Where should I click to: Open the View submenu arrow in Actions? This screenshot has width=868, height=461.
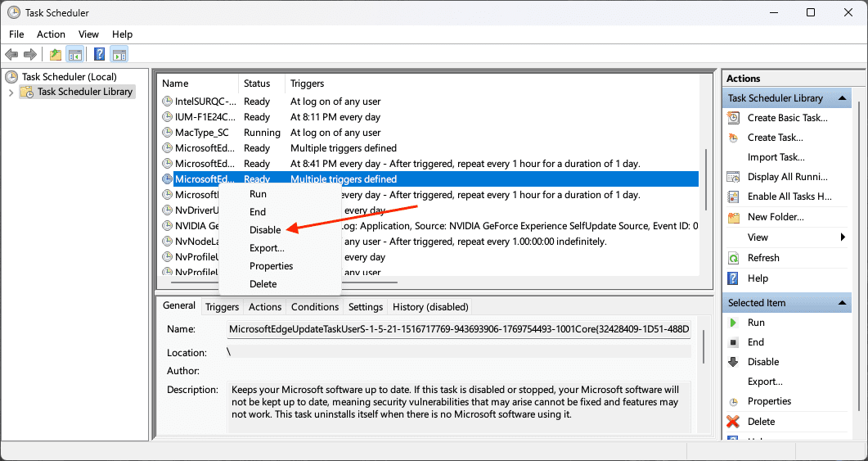click(x=843, y=237)
